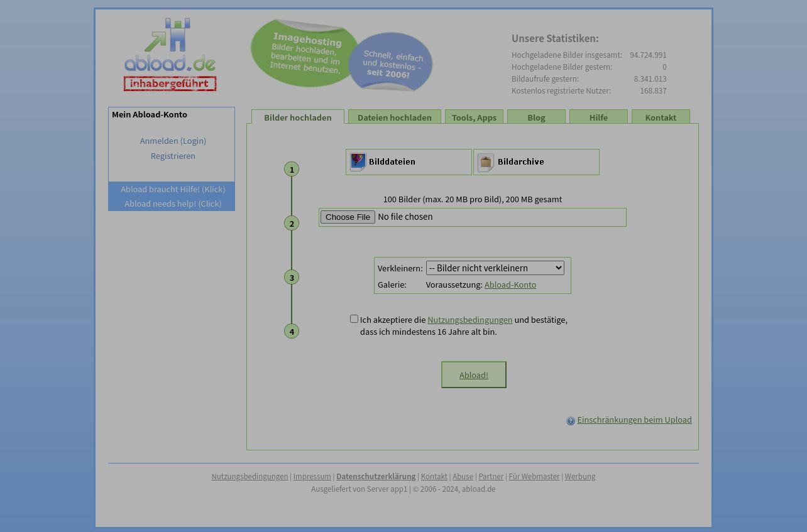Click the green Imagehosting sticker banner

click(303, 53)
